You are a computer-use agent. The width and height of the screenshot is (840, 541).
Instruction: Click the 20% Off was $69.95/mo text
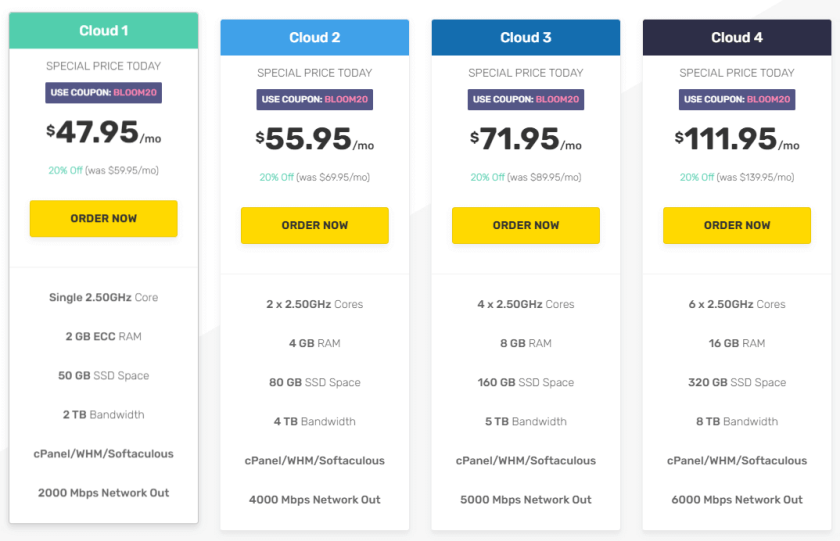[x=314, y=177]
